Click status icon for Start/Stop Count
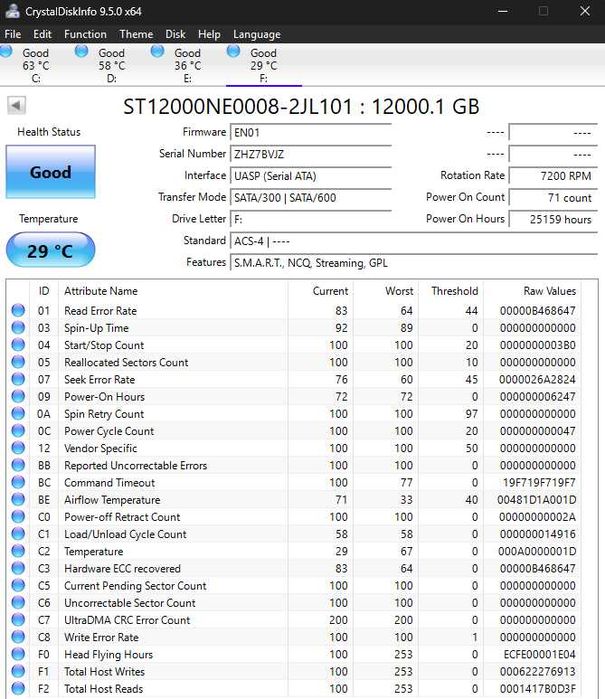 pos(18,345)
